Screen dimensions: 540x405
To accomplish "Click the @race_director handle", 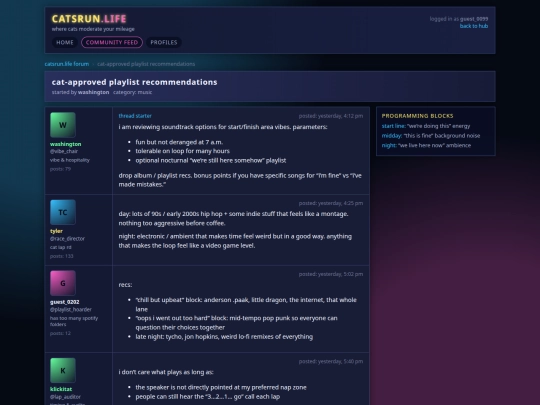I will 68,238.
